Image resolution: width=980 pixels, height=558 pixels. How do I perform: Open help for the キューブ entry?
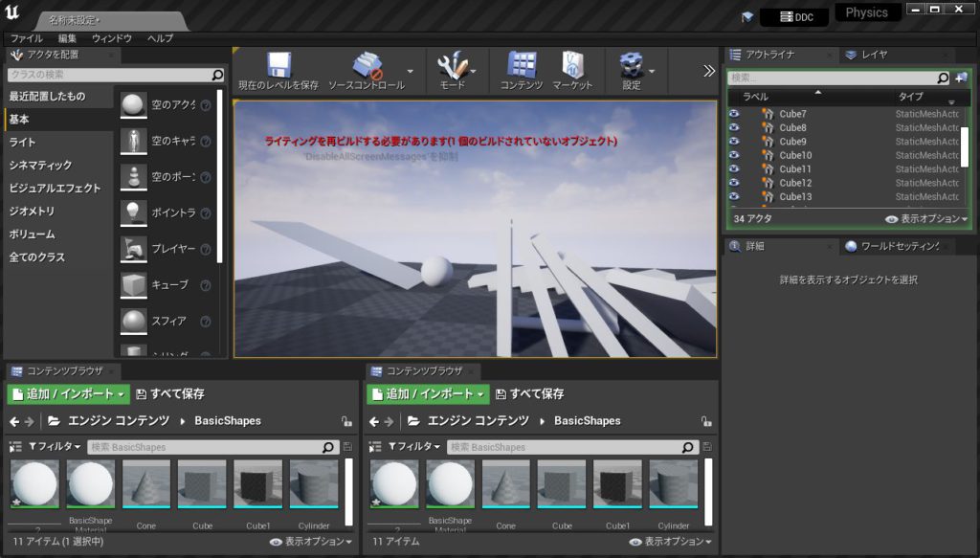click(x=205, y=285)
